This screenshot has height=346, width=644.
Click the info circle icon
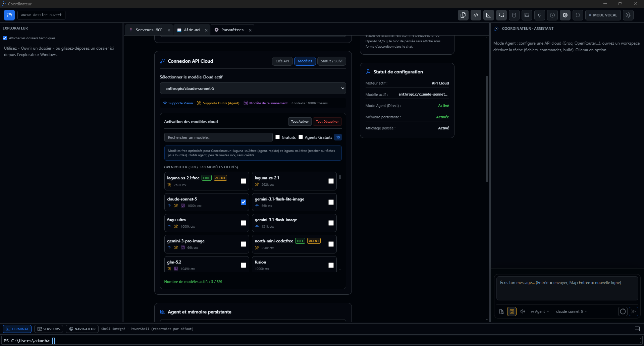[x=552, y=15]
